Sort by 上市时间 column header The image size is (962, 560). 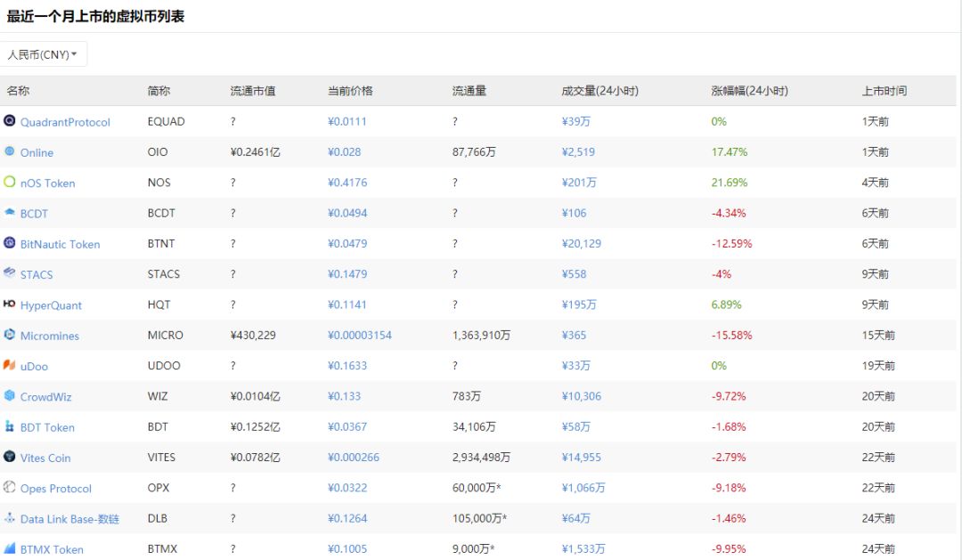(x=885, y=91)
